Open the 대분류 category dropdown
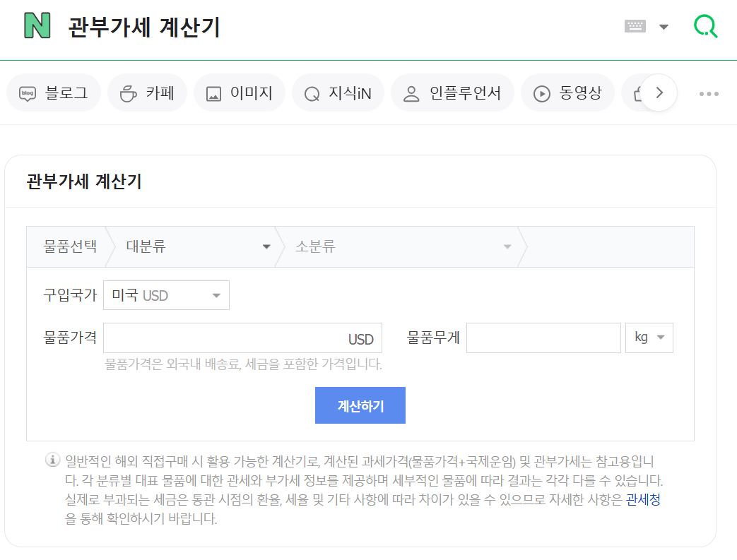 [198, 246]
